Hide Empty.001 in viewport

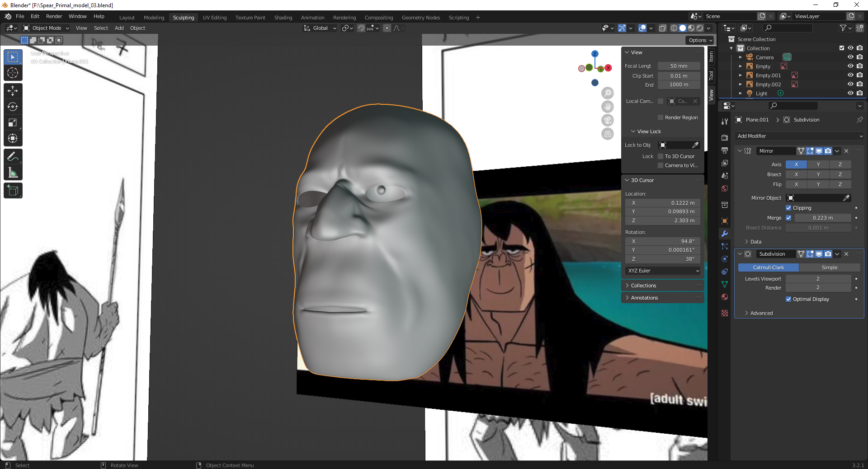point(850,75)
